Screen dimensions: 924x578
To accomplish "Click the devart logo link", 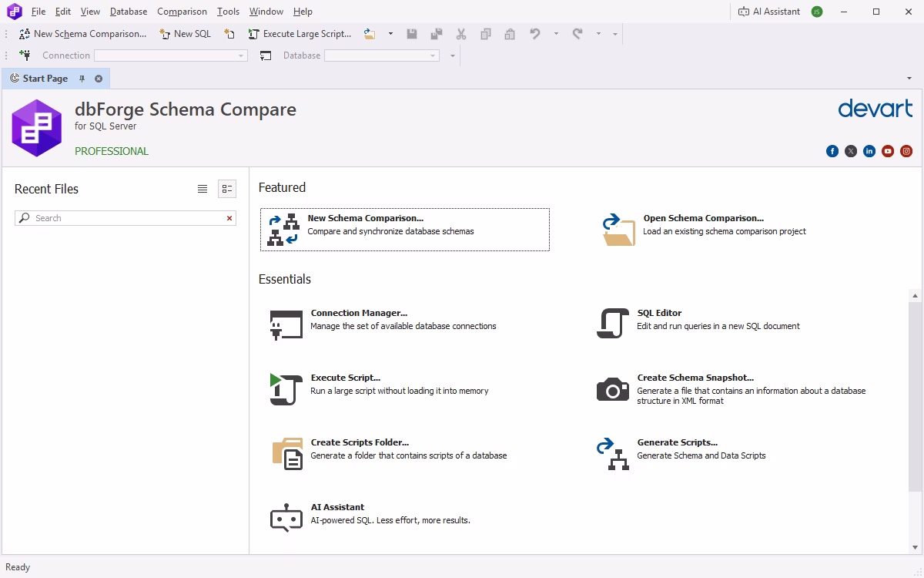I will [875, 109].
